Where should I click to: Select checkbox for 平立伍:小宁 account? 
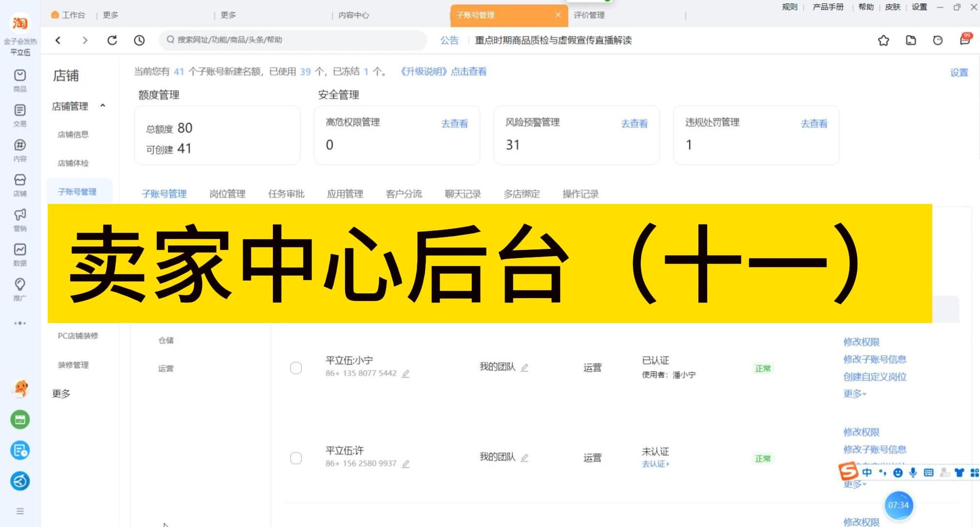[x=296, y=368]
